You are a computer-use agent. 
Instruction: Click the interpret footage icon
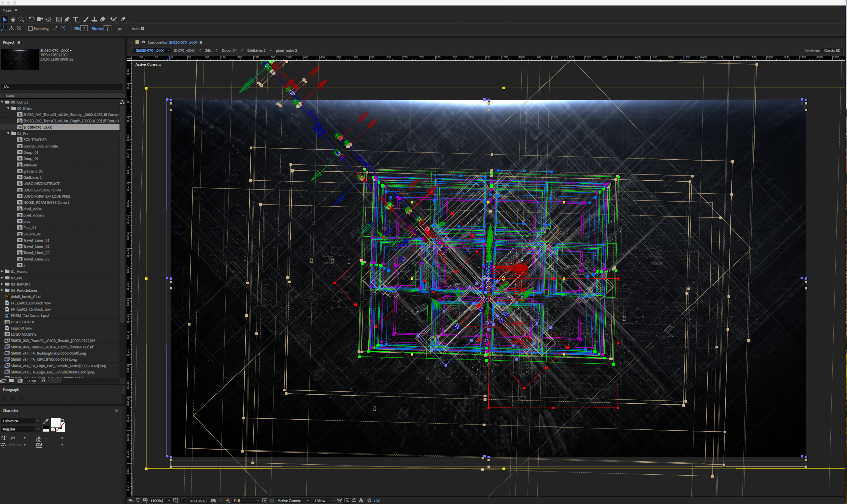[3, 381]
